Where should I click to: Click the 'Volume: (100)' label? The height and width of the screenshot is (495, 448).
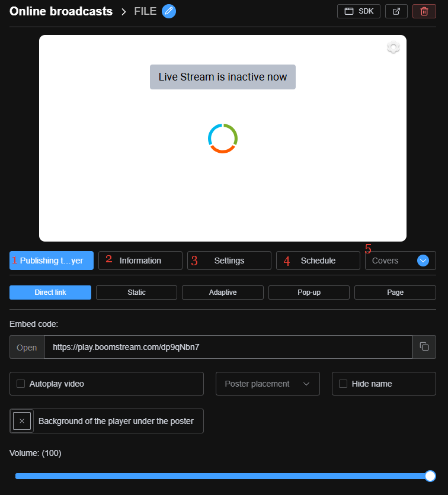coord(36,453)
